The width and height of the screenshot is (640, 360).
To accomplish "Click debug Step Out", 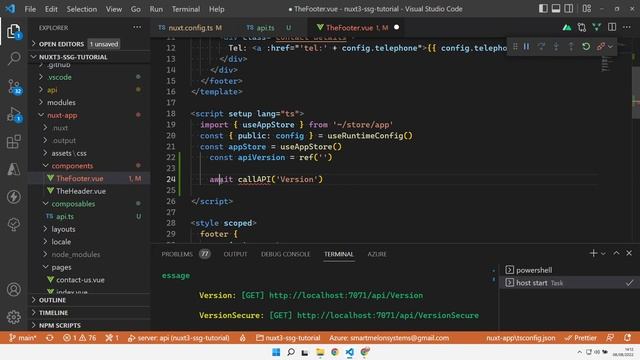I will (571, 47).
